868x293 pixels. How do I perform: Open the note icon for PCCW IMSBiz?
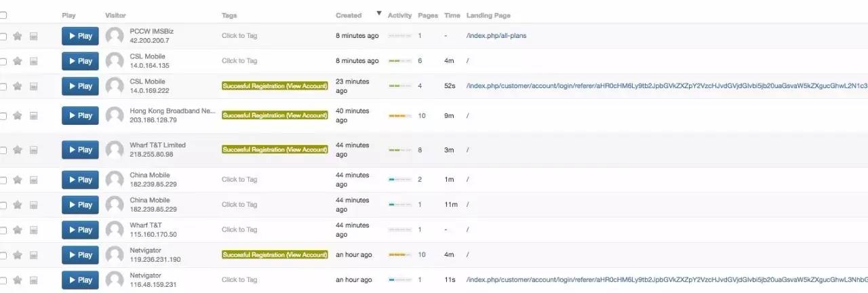click(33, 36)
